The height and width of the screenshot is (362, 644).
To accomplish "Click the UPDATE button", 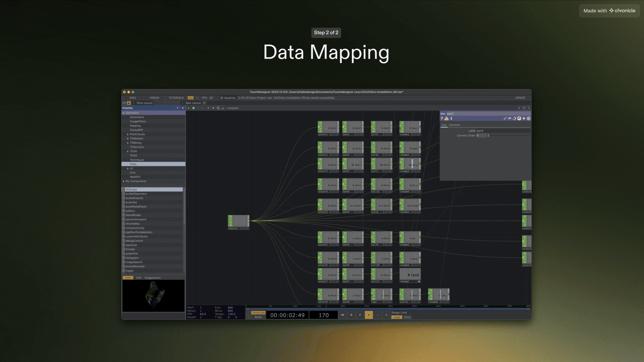I will click(x=520, y=98).
